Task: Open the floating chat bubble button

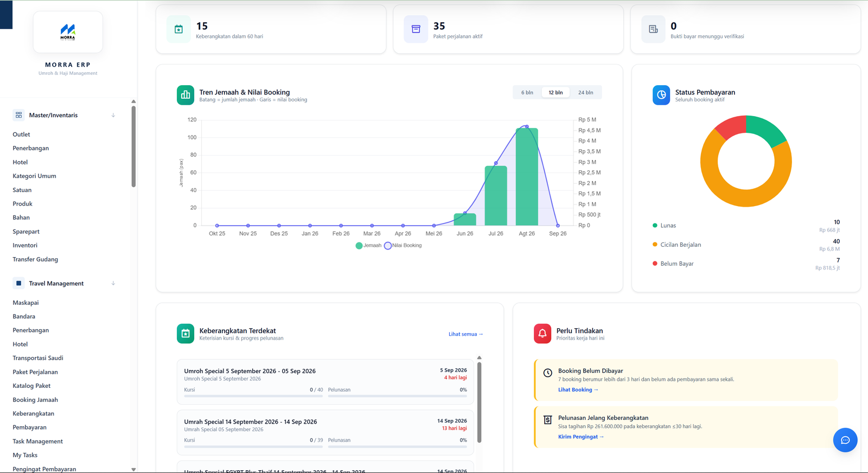Action: click(x=845, y=440)
